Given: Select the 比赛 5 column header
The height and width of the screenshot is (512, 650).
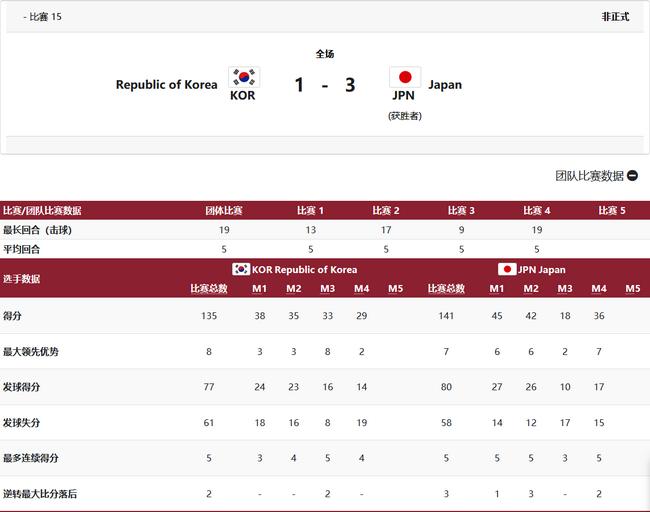Looking at the screenshot, I should (612, 211).
